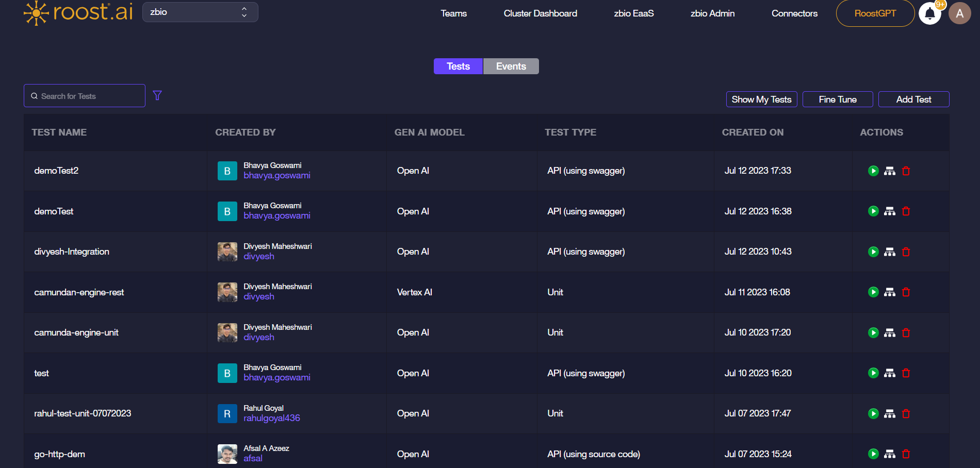Select the Tests tab
This screenshot has height=468, width=980.
click(x=458, y=66)
